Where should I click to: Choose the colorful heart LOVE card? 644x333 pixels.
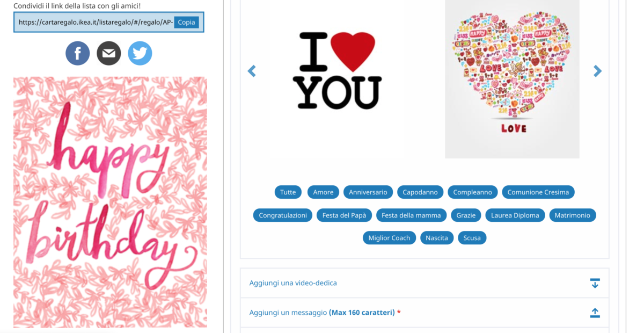tap(512, 79)
